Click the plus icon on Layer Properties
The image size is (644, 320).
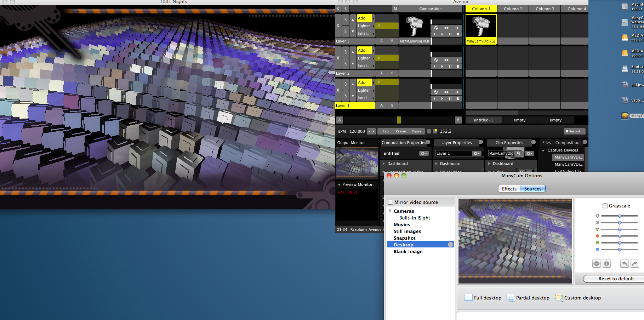(481, 142)
